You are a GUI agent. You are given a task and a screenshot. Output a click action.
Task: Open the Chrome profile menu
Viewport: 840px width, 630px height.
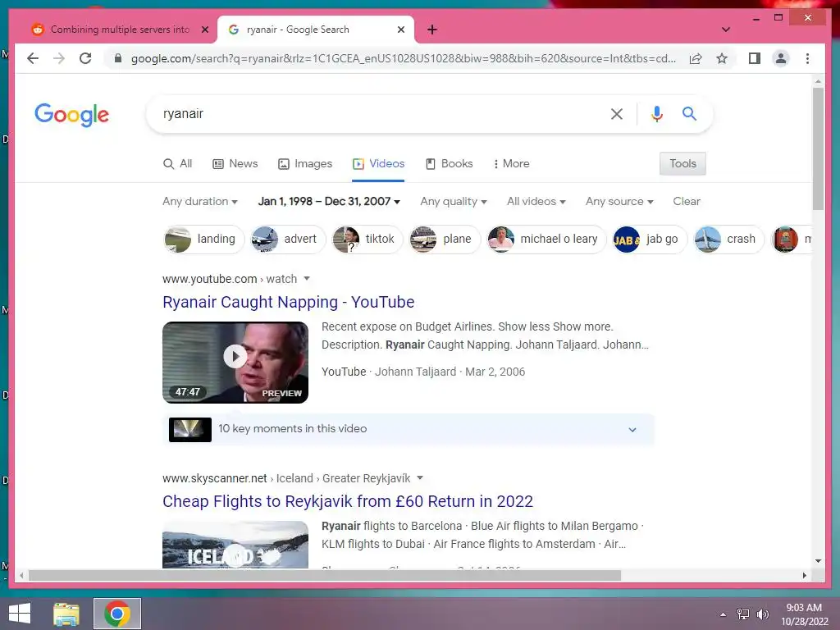[x=781, y=58]
